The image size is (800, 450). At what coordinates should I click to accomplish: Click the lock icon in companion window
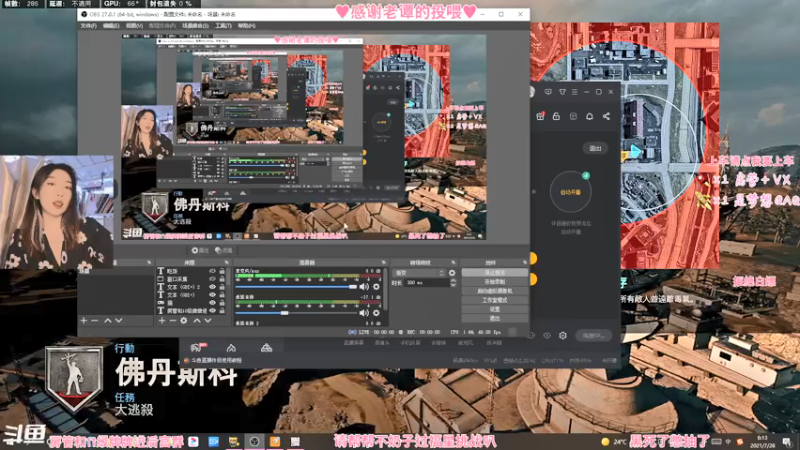tap(556, 116)
